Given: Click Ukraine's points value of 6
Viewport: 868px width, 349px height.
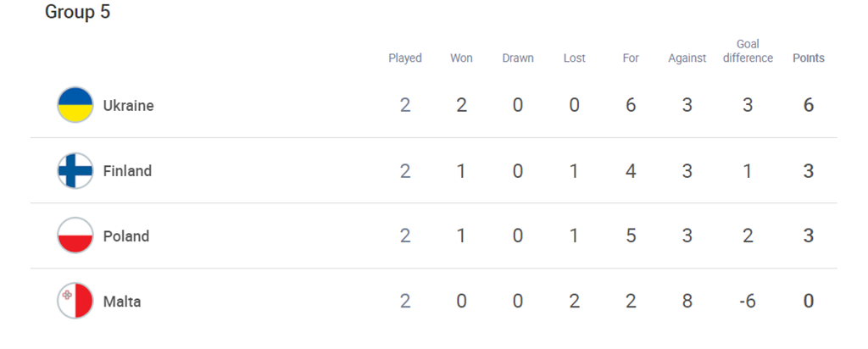Looking at the screenshot, I should coord(809,106).
